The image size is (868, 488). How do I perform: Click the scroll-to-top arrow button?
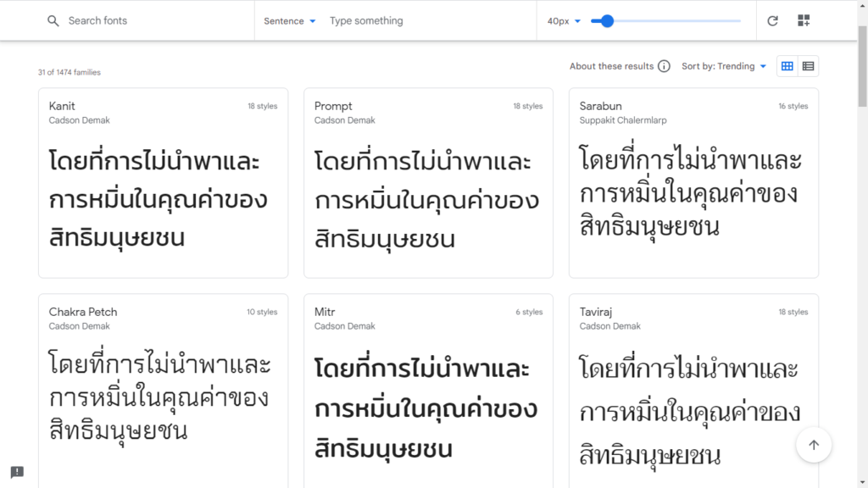coord(814,445)
